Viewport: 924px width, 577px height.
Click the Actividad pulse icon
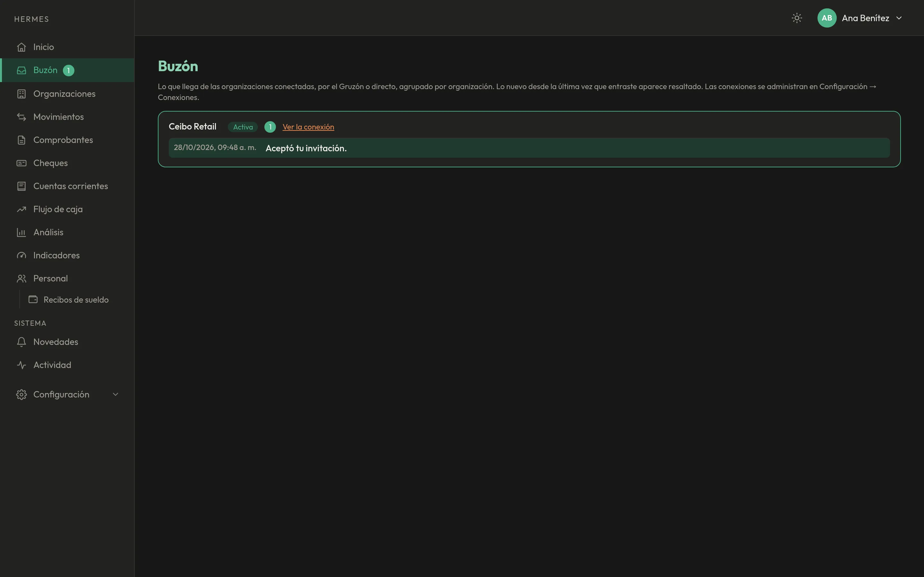click(x=21, y=365)
